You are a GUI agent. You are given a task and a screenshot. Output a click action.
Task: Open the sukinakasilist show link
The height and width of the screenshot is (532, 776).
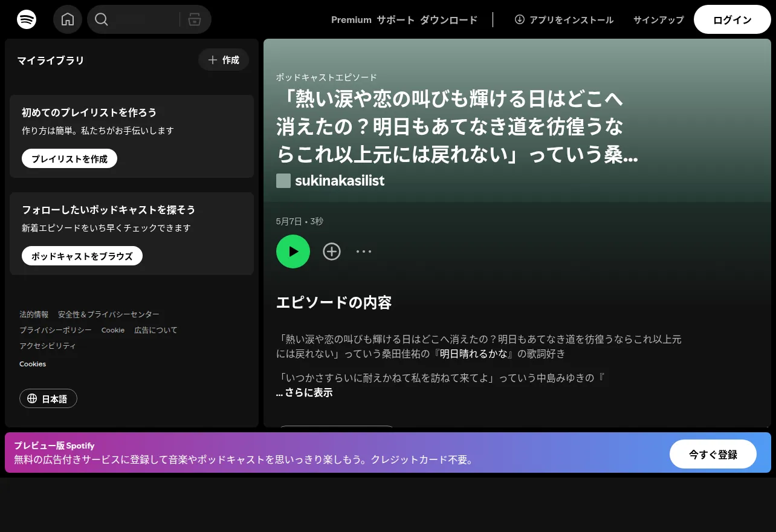(340, 180)
